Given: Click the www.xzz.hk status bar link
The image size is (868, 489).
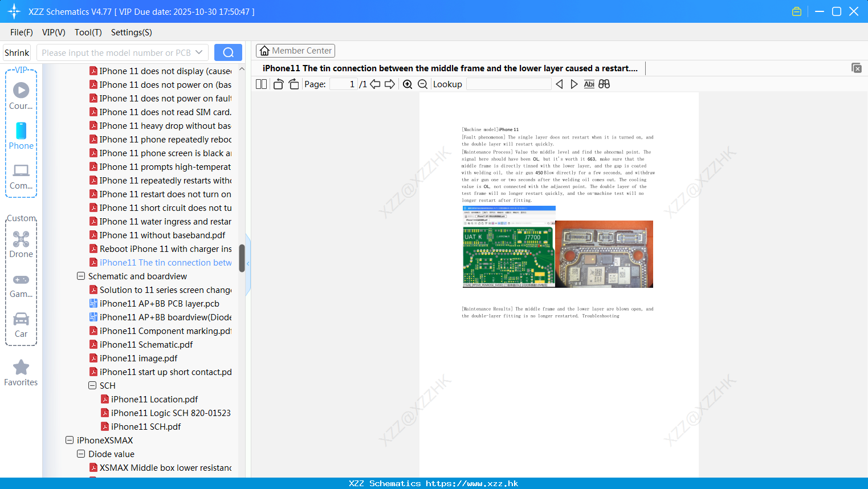Looking at the screenshot, I should point(472,483).
